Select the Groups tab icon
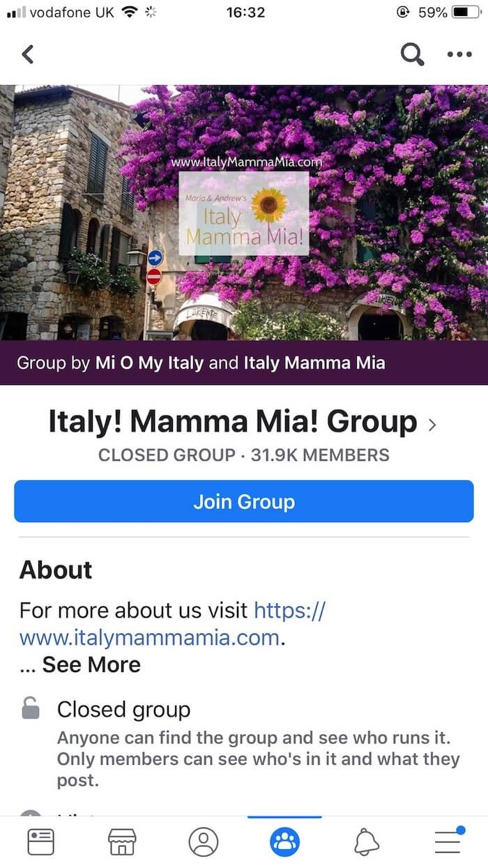Viewport: 488px width, 868px height. tap(284, 842)
